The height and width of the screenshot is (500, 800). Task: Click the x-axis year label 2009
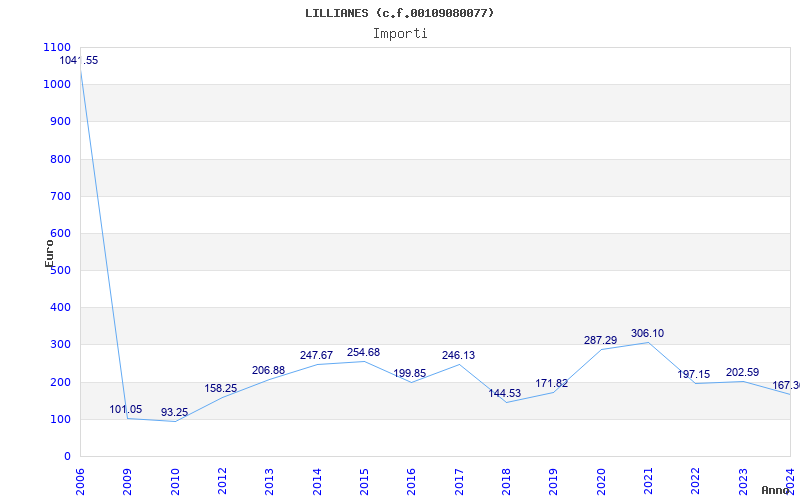click(128, 482)
